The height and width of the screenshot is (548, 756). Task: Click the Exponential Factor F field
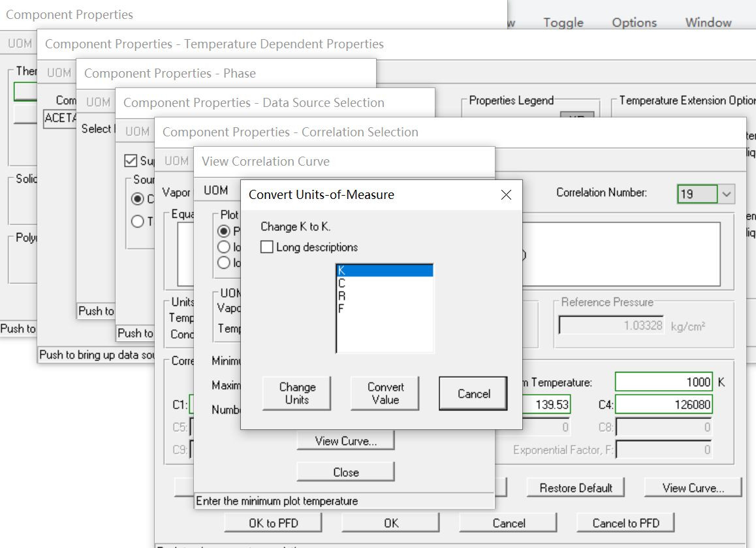(664, 449)
